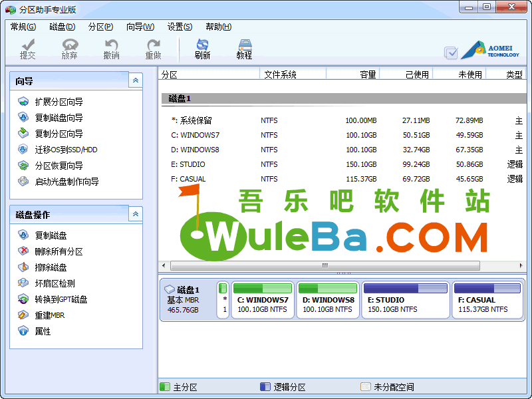Click the 磁盘1 group header in list

(x=343, y=98)
